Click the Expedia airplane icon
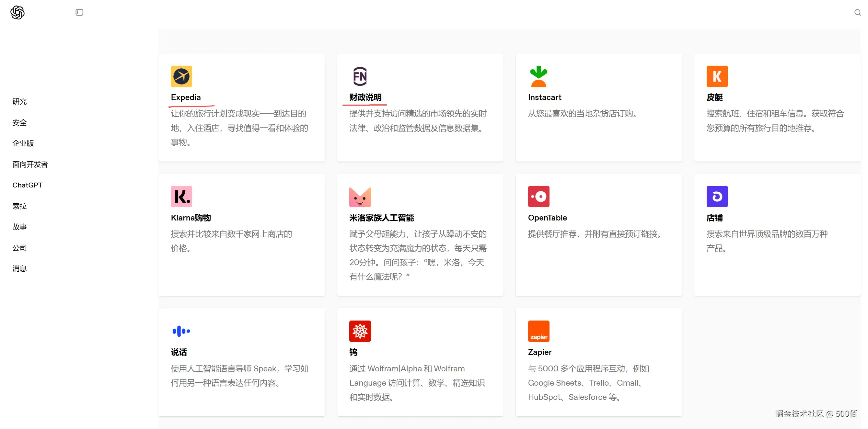 pyautogui.click(x=181, y=76)
